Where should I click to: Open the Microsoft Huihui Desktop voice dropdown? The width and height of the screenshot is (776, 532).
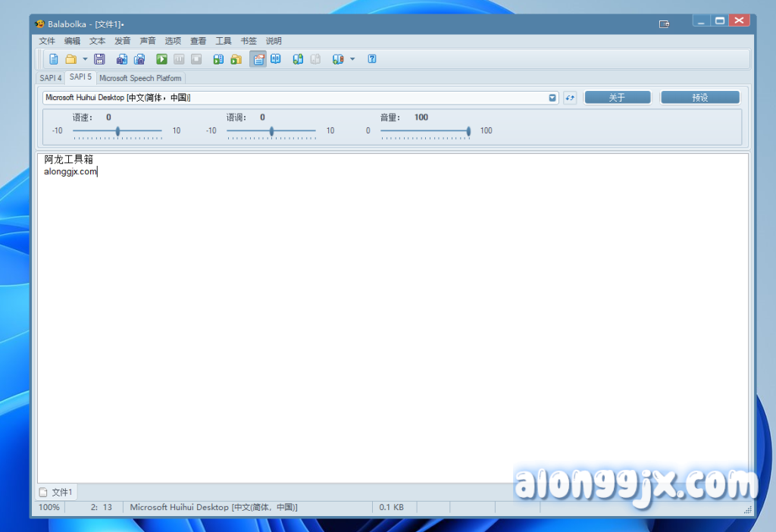pos(552,98)
